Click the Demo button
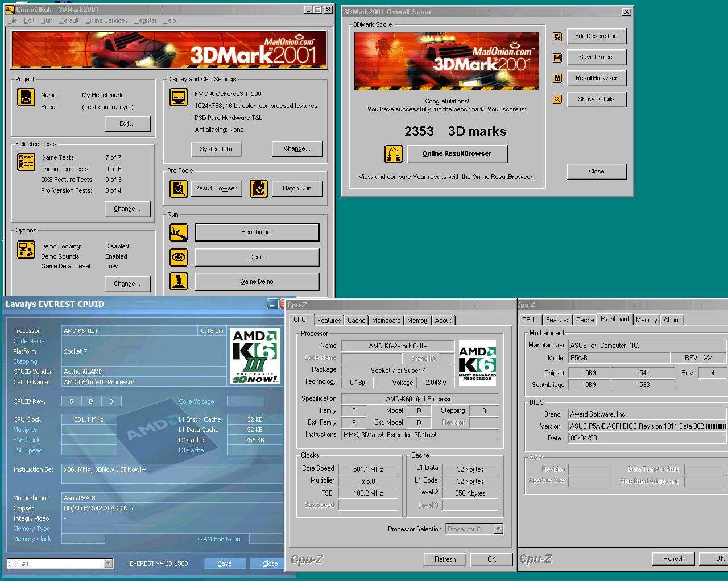 [x=257, y=257]
